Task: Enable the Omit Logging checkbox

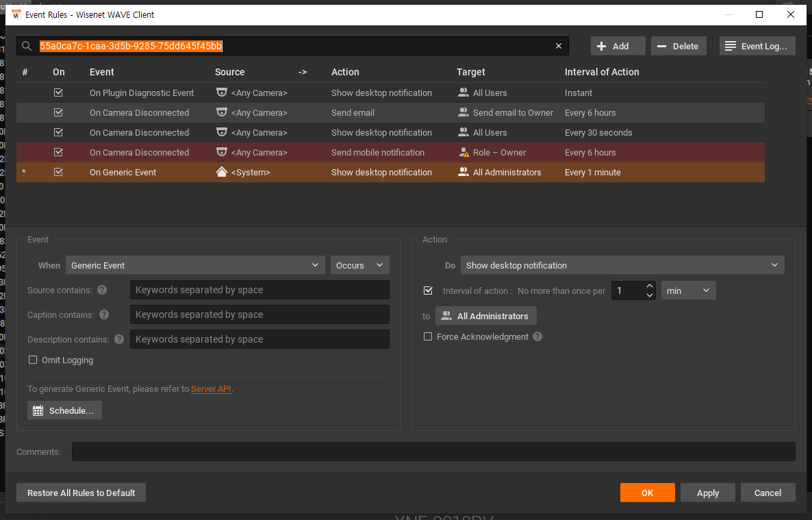Action: tap(33, 360)
